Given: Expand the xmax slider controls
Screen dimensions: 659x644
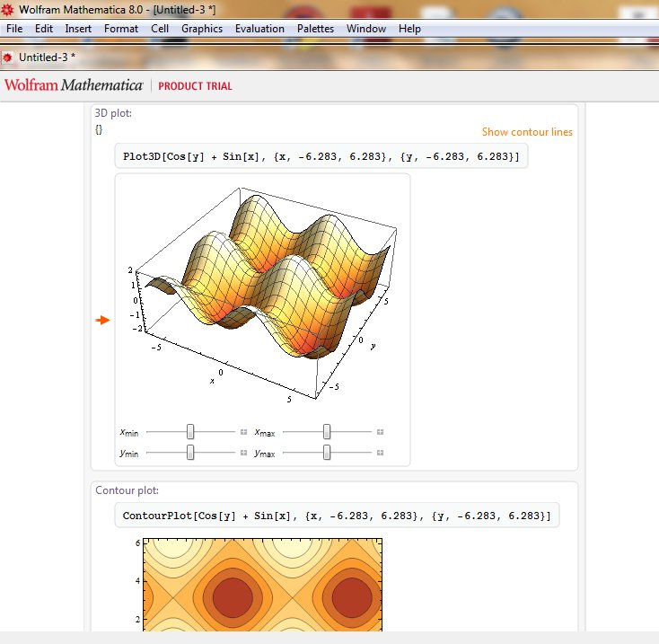Looking at the screenshot, I should pos(381,432).
